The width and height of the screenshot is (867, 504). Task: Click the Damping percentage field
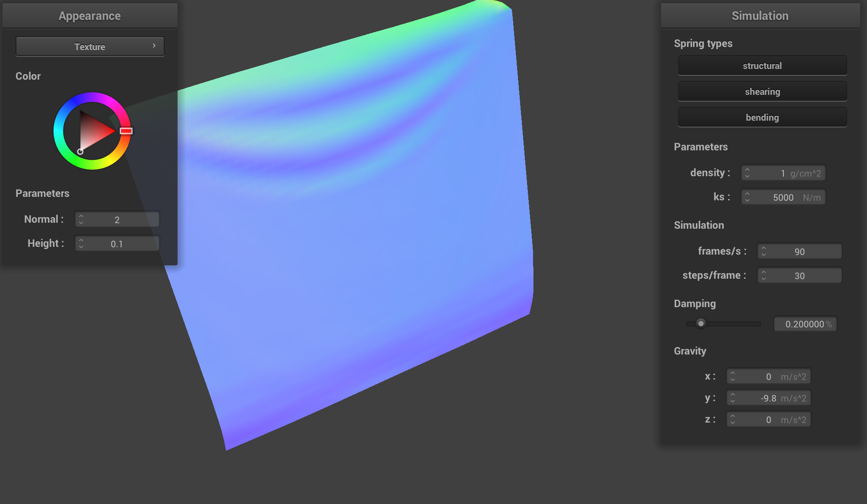[x=805, y=324]
